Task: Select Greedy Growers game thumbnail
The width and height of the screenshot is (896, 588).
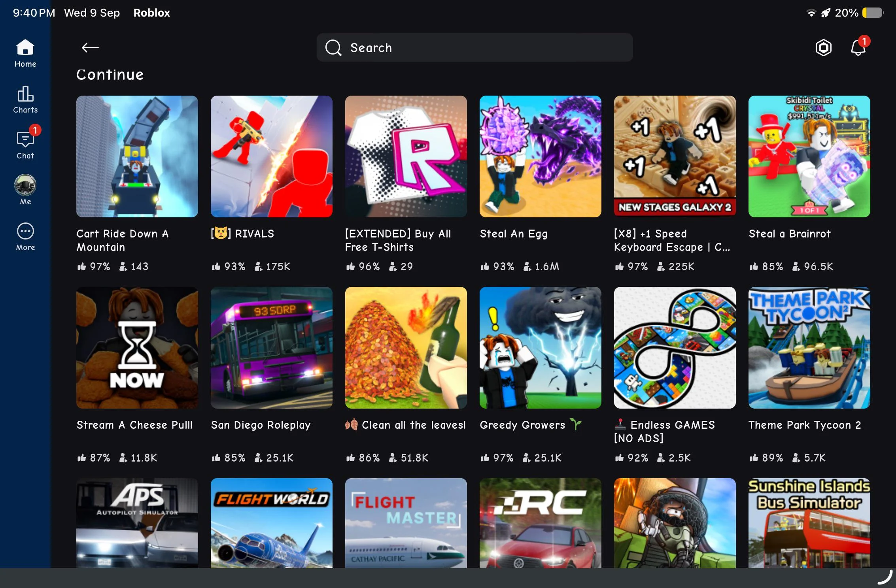Action: pyautogui.click(x=541, y=348)
